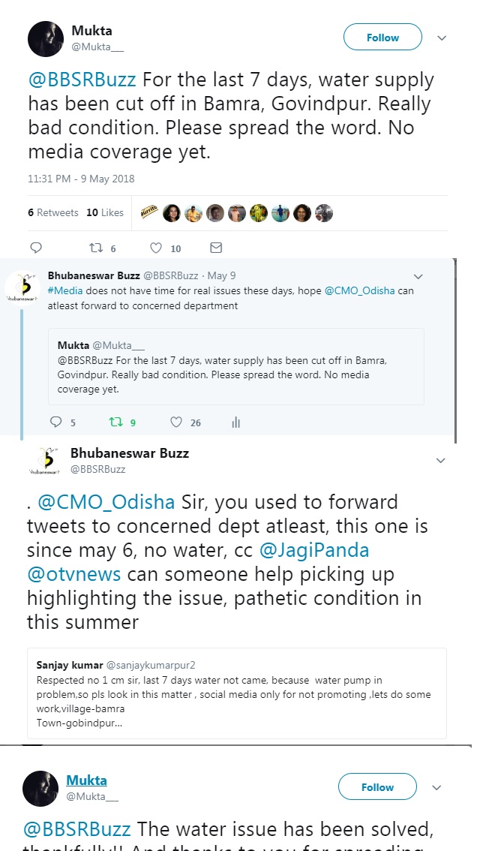Click the #Media hashtag
The height and width of the screenshot is (851, 504).
(x=65, y=290)
